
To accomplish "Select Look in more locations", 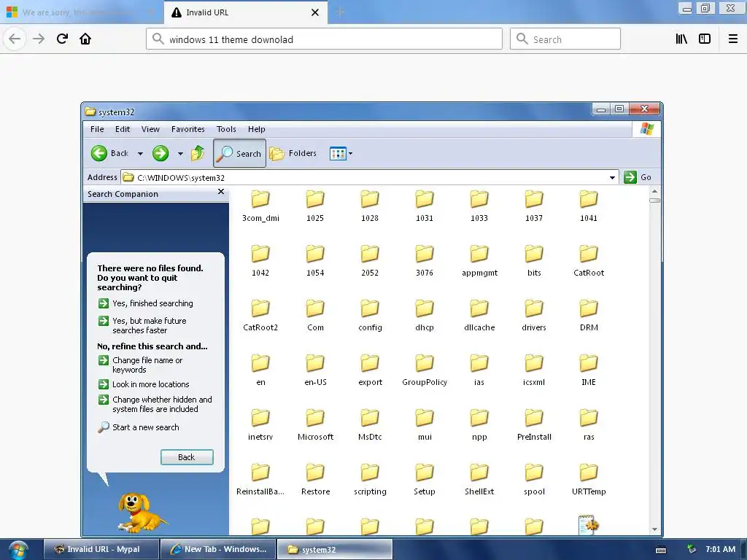I will coord(144,384).
